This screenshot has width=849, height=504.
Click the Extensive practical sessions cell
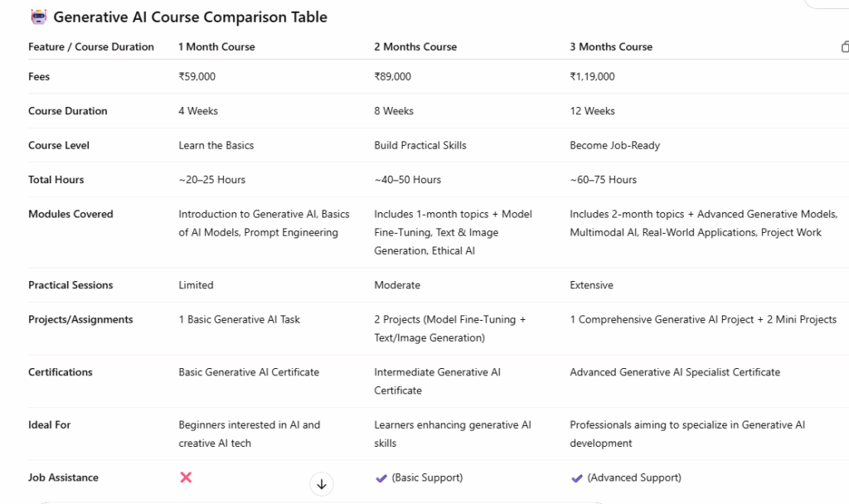point(591,285)
